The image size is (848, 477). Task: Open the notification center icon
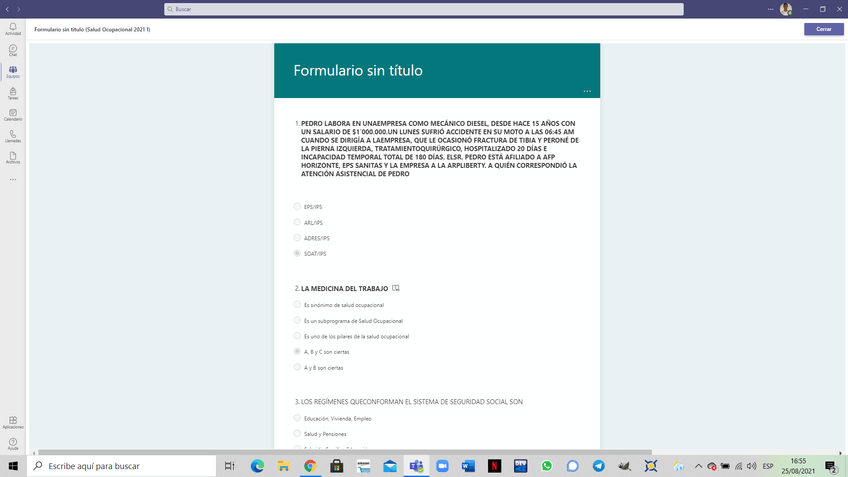pyautogui.click(x=831, y=466)
